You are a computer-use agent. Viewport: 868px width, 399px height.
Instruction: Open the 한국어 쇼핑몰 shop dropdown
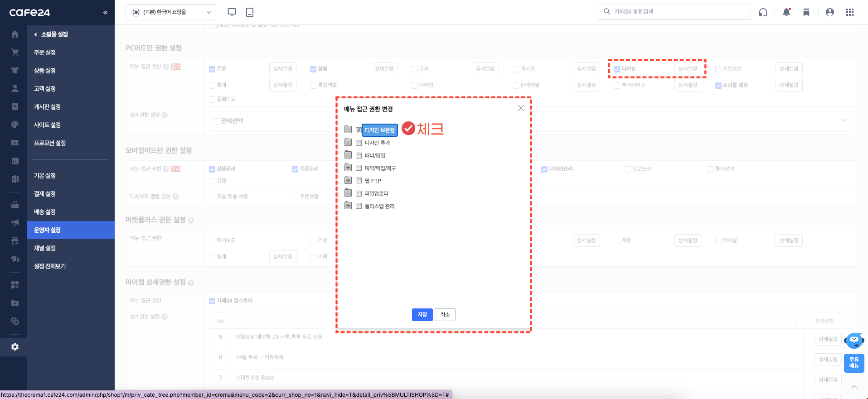[171, 12]
